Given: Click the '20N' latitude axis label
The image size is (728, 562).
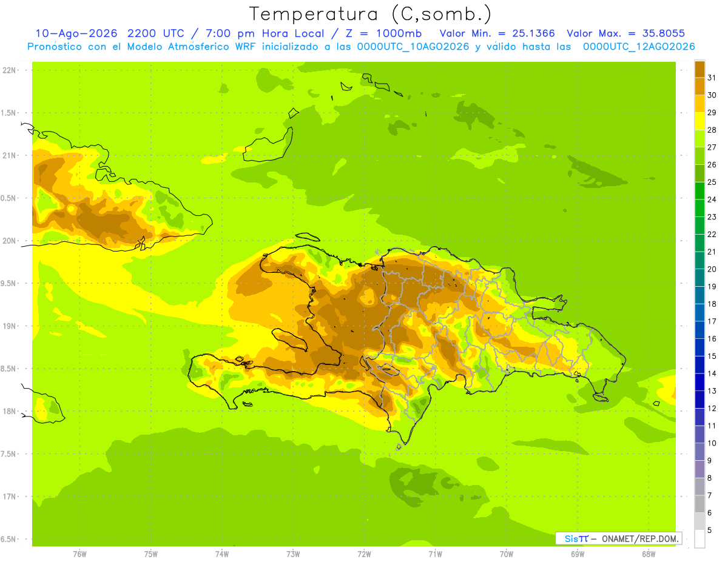Looking at the screenshot, I should pyautogui.click(x=10, y=241).
